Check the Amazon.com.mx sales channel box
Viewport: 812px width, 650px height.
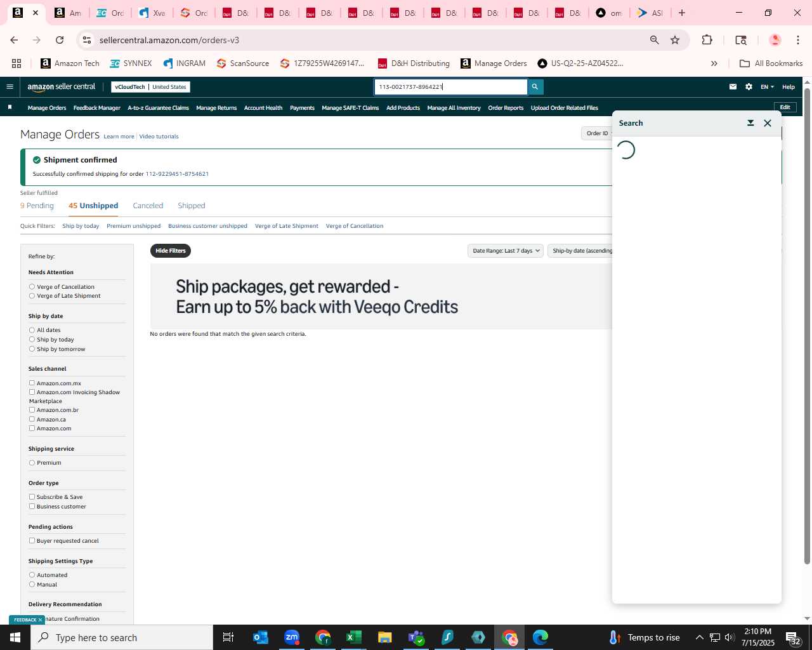pos(32,383)
